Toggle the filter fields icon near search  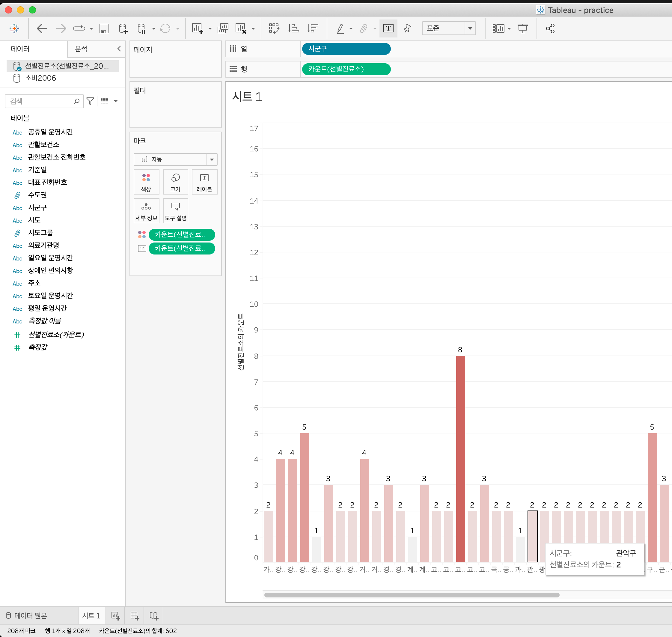pyautogui.click(x=90, y=101)
